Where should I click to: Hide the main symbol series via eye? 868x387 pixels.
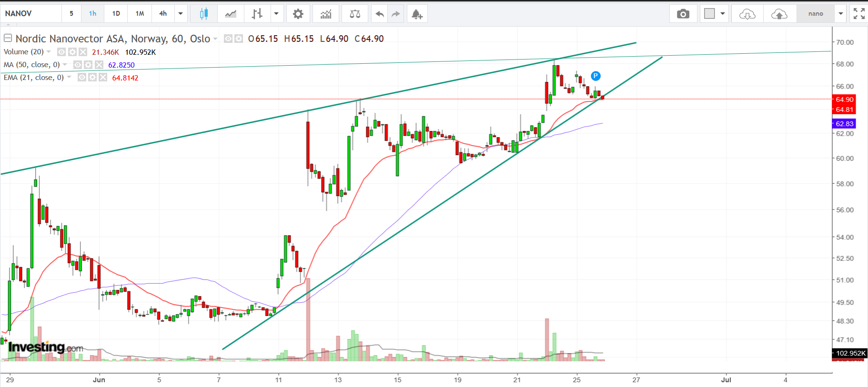[228, 39]
